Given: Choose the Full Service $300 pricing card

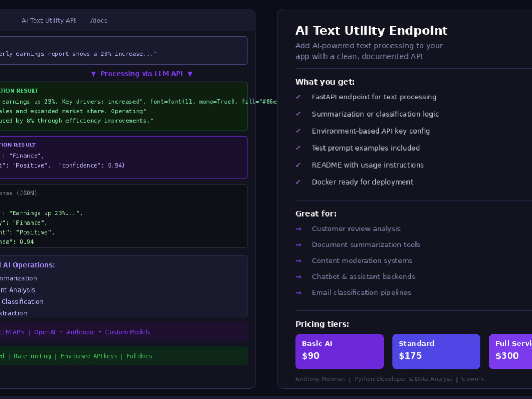Looking at the screenshot, I should point(510,351).
